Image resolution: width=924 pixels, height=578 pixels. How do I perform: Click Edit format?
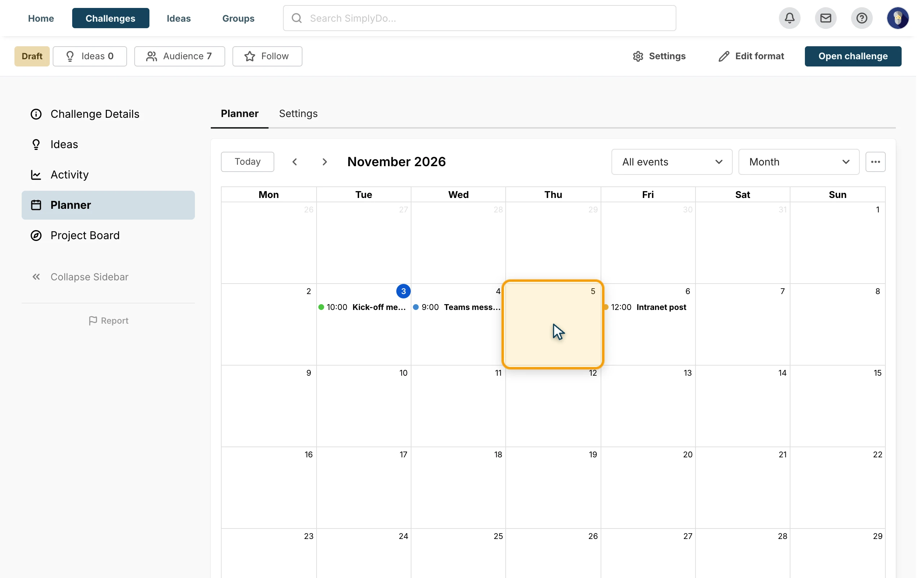pos(751,56)
